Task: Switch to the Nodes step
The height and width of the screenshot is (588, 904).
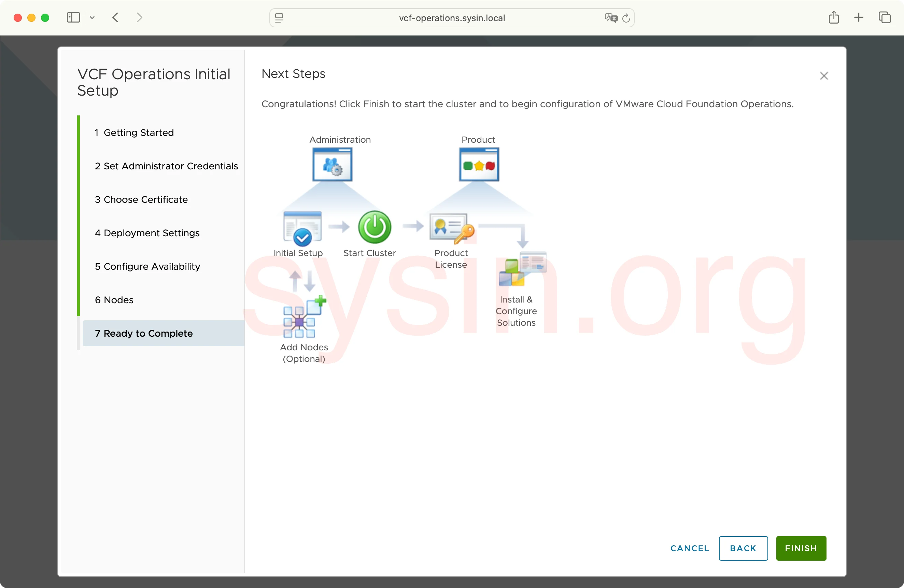Action: click(114, 300)
